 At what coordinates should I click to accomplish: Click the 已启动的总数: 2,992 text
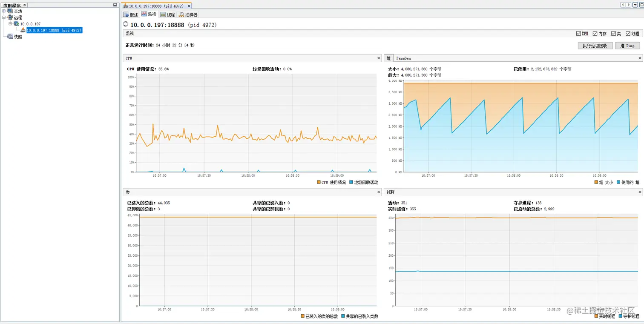(534, 209)
